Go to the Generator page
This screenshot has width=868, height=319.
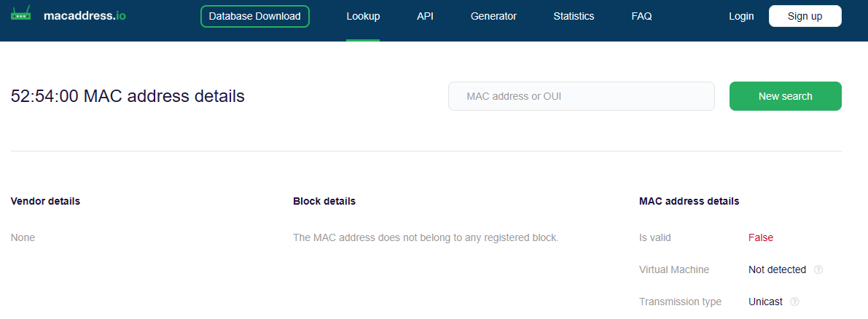[x=493, y=16]
